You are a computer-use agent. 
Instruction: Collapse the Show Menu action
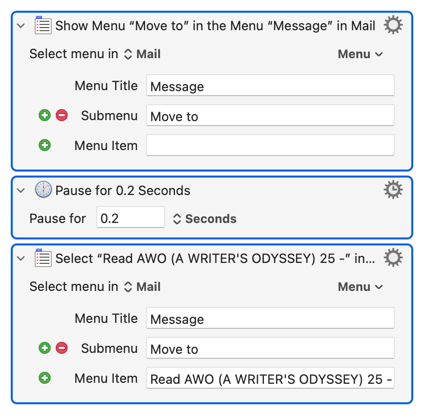pyautogui.click(x=21, y=26)
